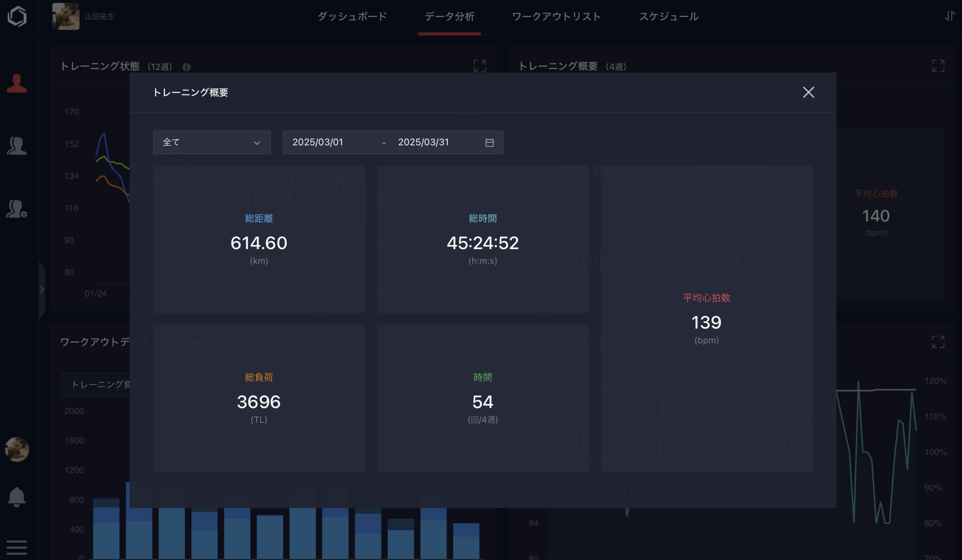The image size is (962, 560).
Task: Open the 全て activity type dropdown
Action: coord(212,143)
